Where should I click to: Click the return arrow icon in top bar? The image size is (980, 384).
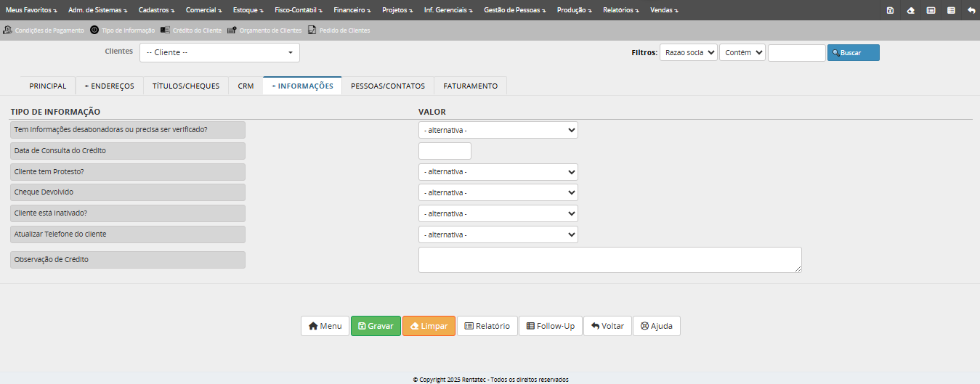coord(971,10)
